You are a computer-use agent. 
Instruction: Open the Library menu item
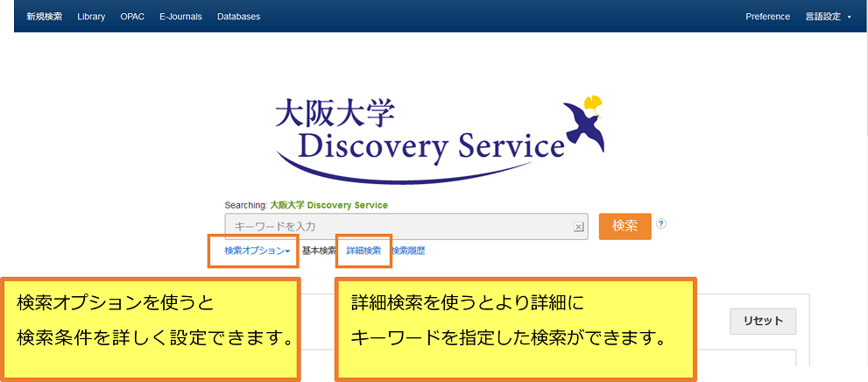click(x=91, y=17)
